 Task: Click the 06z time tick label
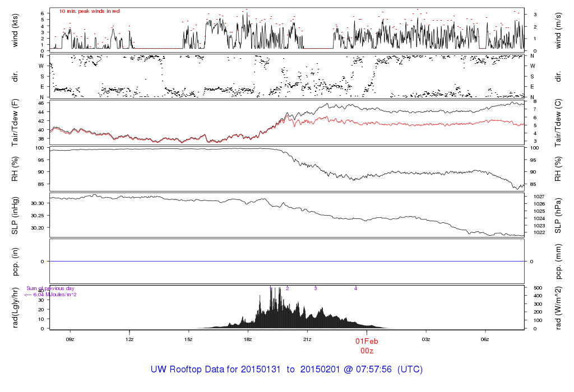click(485, 340)
